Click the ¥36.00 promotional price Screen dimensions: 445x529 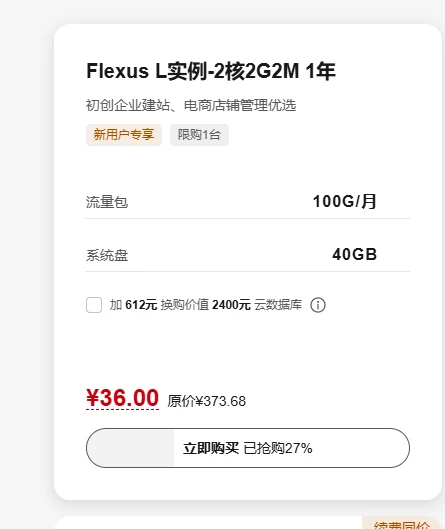[x=122, y=398]
